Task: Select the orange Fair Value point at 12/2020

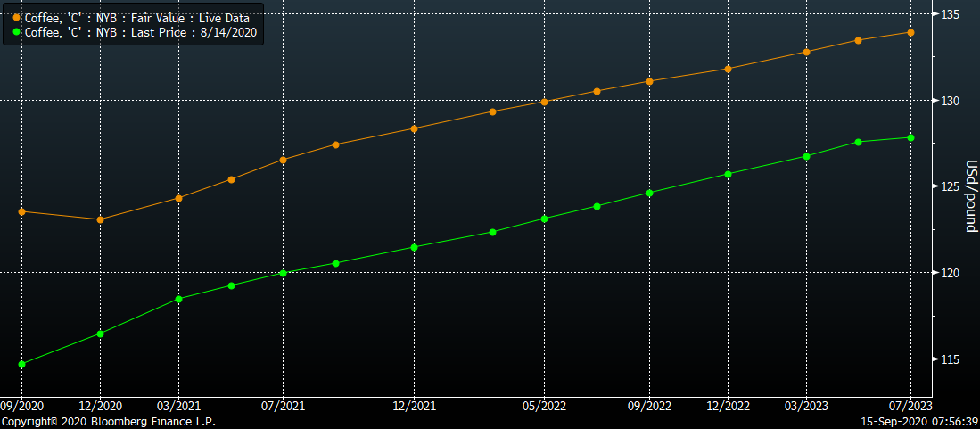Action: [x=100, y=219]
